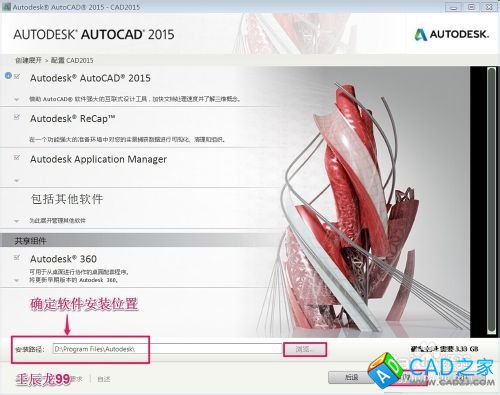The height and width of the screenshot is (395, 500).
Task: Click the installer icon in the title bar
Action: coord(6,7)
